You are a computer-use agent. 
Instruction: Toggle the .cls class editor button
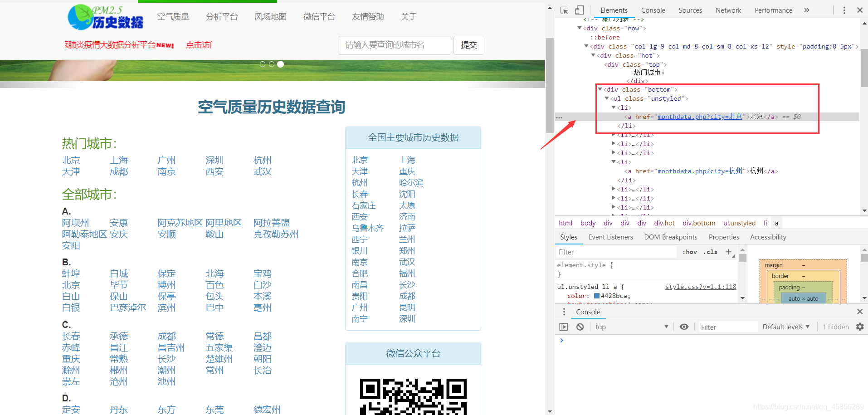tap(710, 252)
